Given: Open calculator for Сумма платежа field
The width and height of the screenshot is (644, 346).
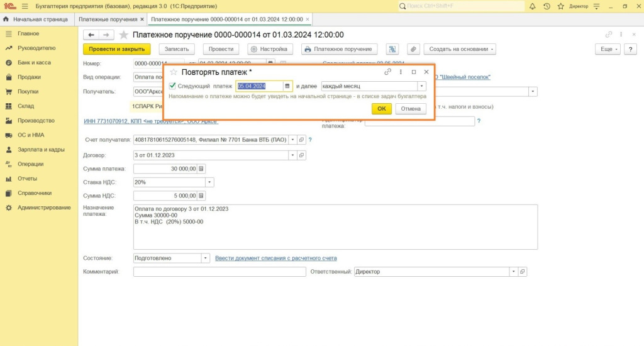Looking at the screenshot, I should click(201, 169).
